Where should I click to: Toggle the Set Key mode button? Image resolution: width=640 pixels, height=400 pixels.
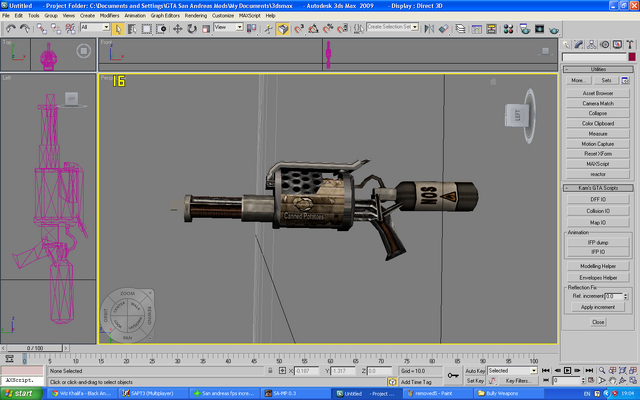475,381
